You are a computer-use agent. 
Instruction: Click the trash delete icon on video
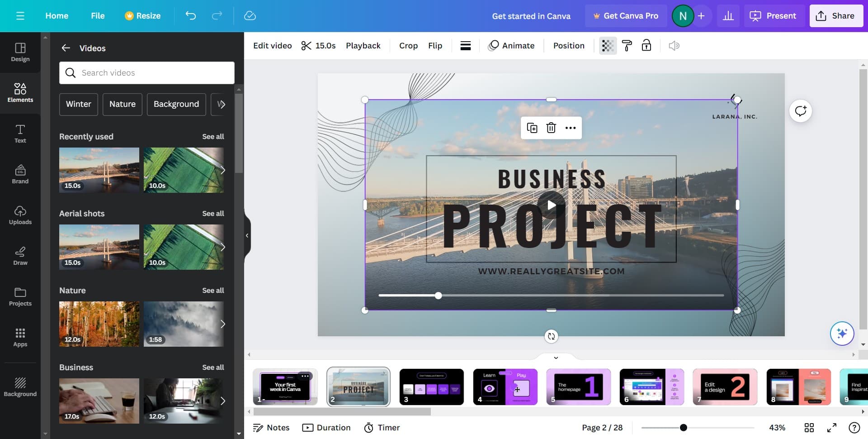tap(551, 128)
